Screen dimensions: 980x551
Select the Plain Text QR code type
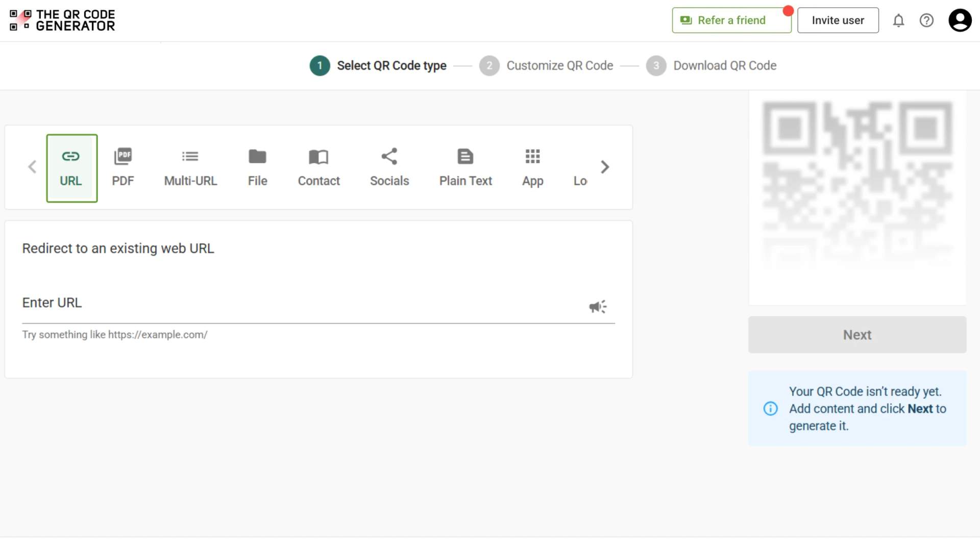point(465,168)
